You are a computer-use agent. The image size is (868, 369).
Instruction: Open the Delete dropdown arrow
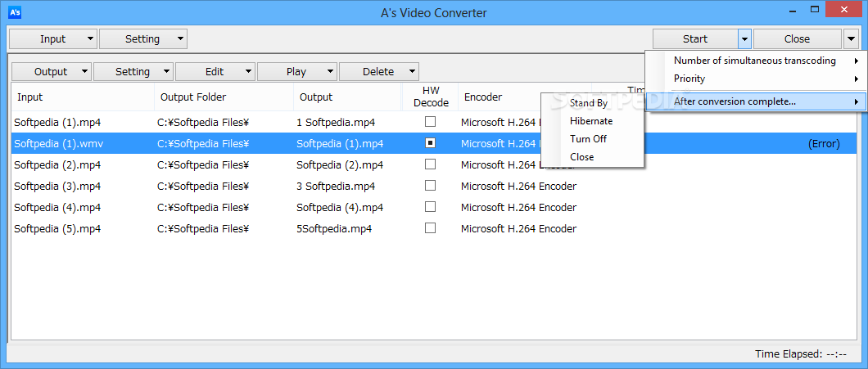click(x=413, y=71)
